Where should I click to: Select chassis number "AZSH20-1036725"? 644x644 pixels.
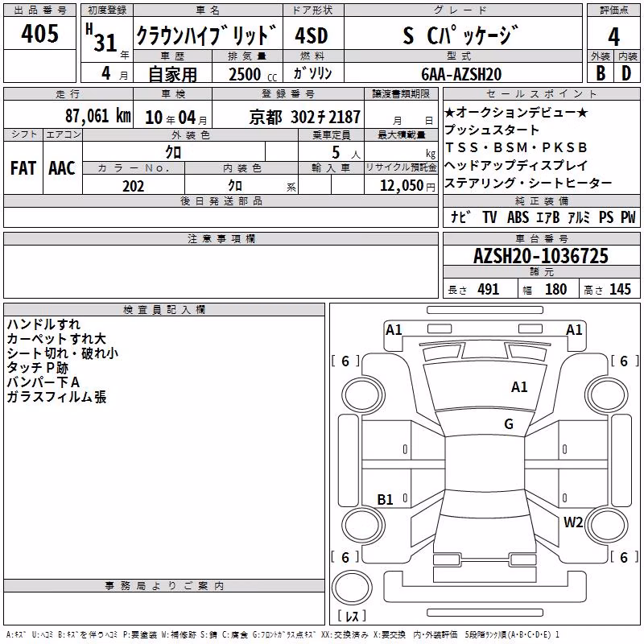(x=541, y=256)
